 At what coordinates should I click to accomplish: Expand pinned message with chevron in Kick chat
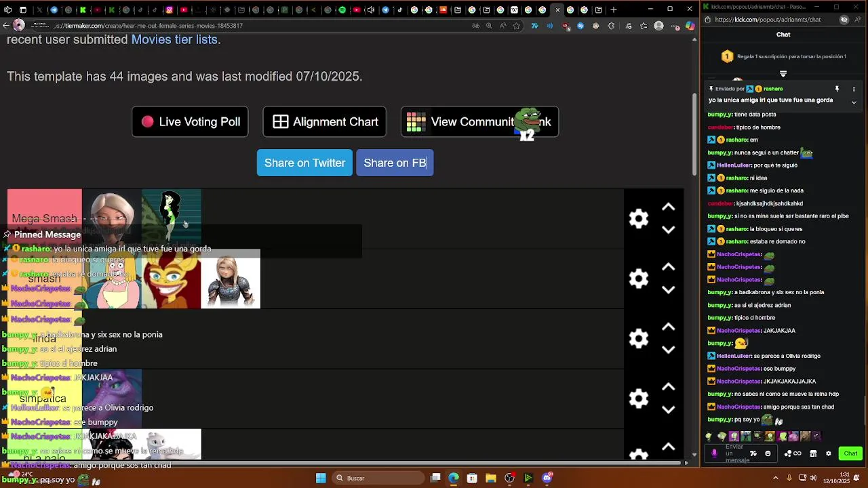(854, 102)
